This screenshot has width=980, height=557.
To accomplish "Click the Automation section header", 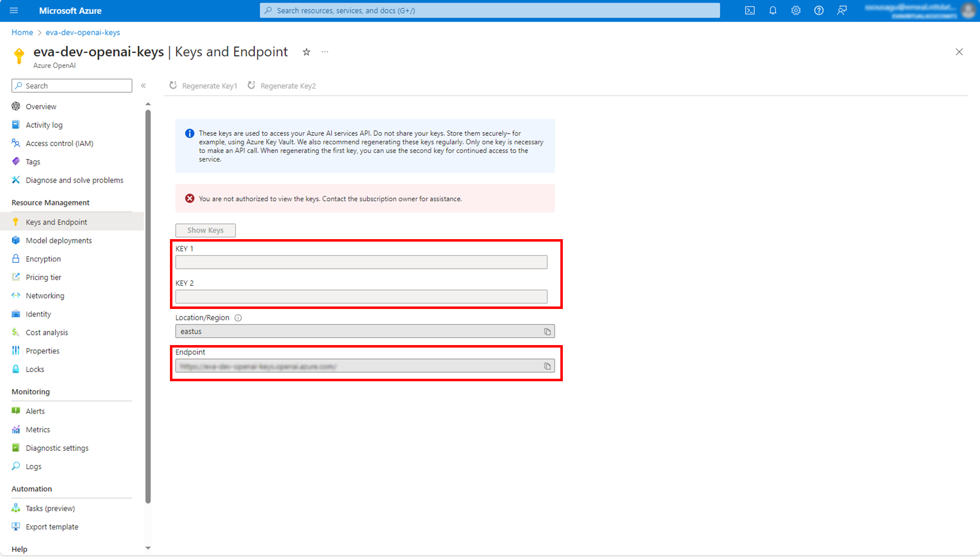I will tap(32, 489).
